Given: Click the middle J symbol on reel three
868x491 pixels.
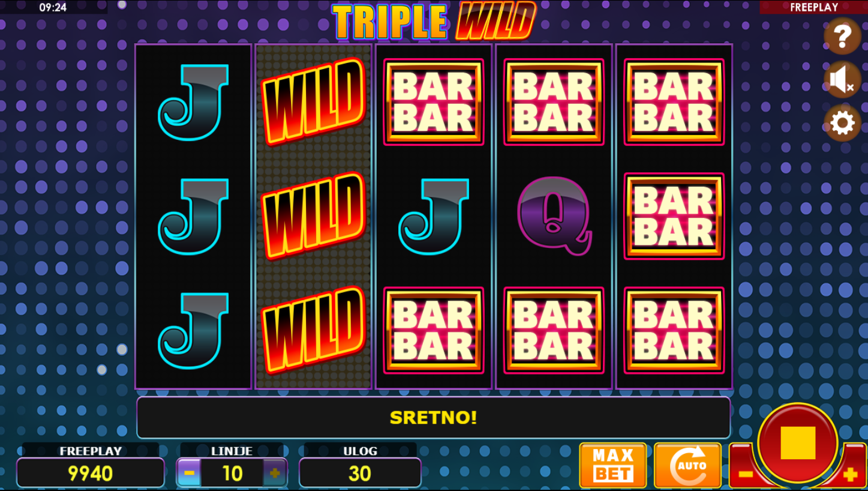Looking at the screenshot, I should click(434, 216).
